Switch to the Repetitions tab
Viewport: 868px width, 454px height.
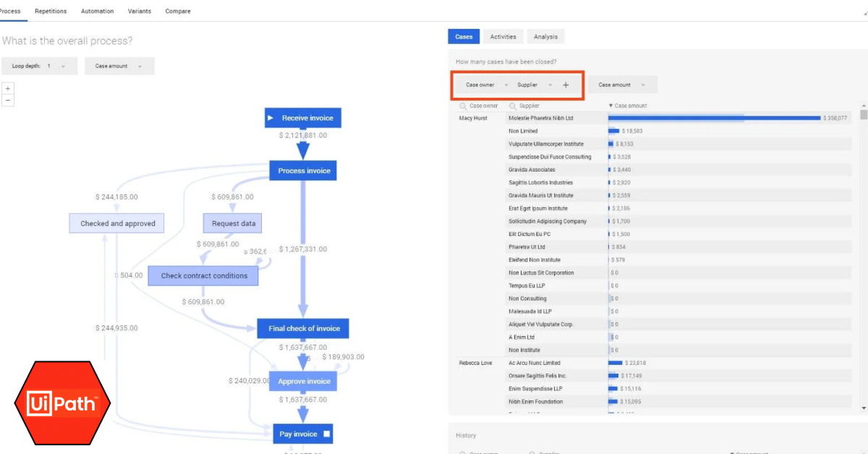51,12
